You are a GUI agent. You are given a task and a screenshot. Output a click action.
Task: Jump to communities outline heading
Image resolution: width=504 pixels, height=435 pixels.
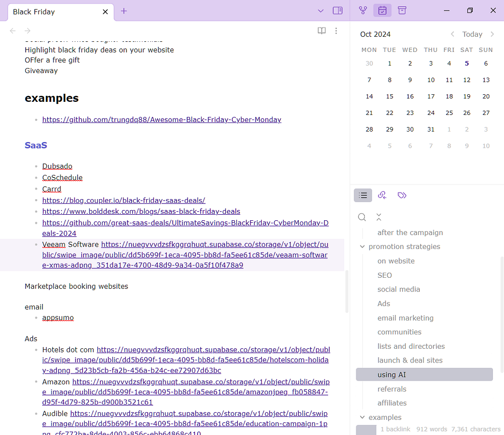pyautogui.click(x=399, y=332)
